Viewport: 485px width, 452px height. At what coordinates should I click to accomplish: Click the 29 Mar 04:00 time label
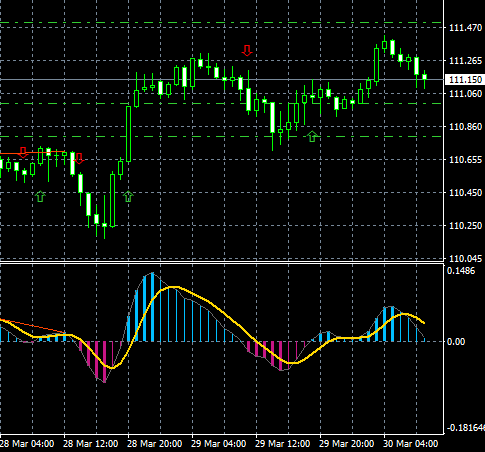pyautogui.click(x=219, y=444)
